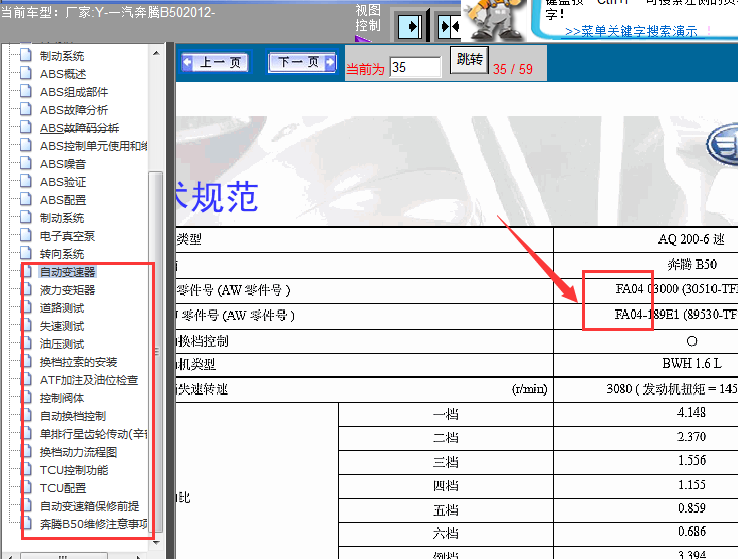Open the 单排行星齿轮传动 tree entry
Image resolution: width=738 pixels, height=559 pixels.
93,434
